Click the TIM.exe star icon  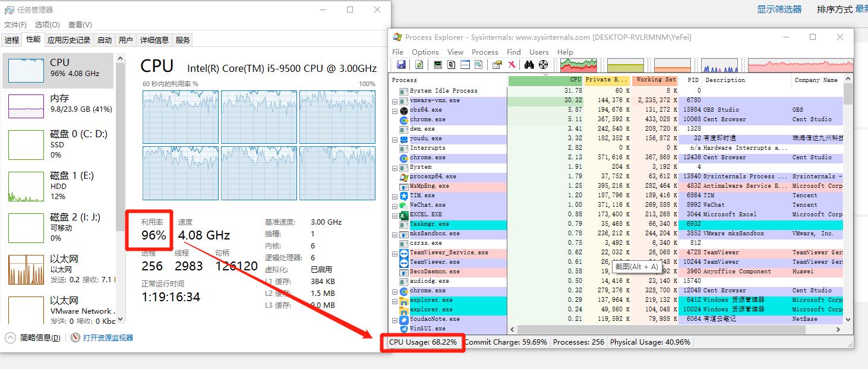pyautogui.click(x=404, y=195)
